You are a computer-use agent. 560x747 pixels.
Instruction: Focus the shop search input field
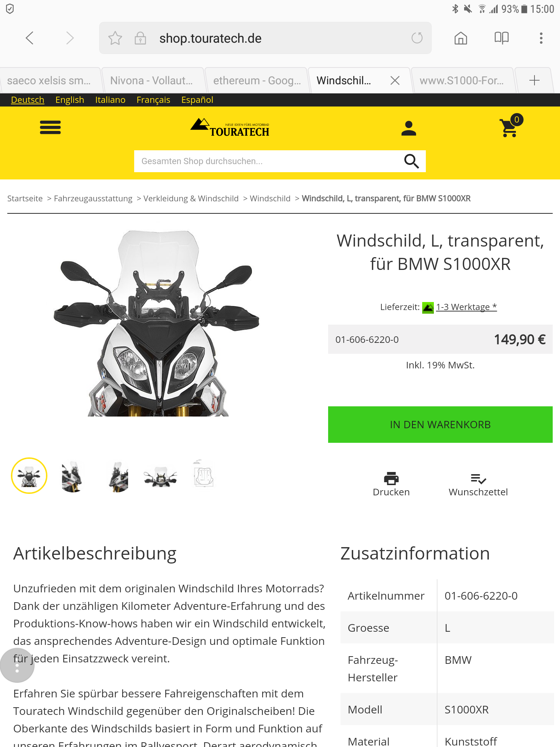click(x=268, y=161)
